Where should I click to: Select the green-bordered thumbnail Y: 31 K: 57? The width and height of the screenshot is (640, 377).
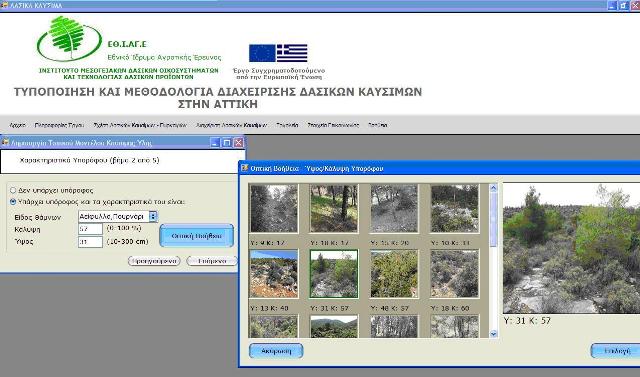pyautogui.click(x=333, y=274)
